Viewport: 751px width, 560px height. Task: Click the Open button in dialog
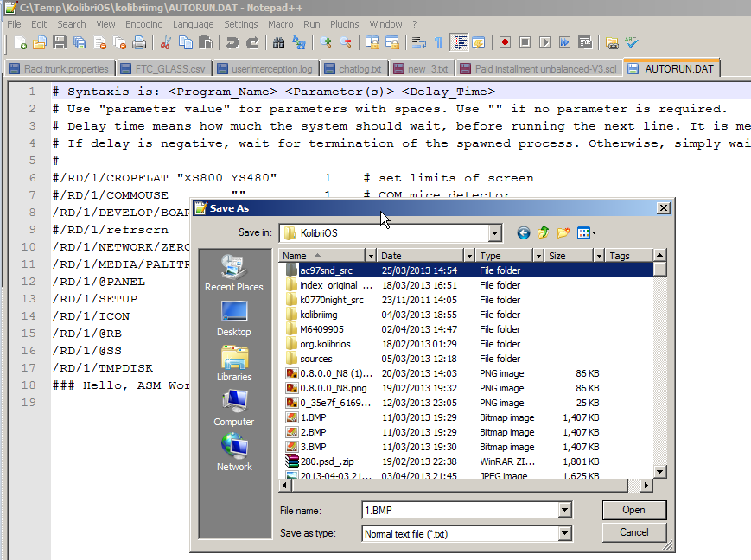tap(633, 510)
